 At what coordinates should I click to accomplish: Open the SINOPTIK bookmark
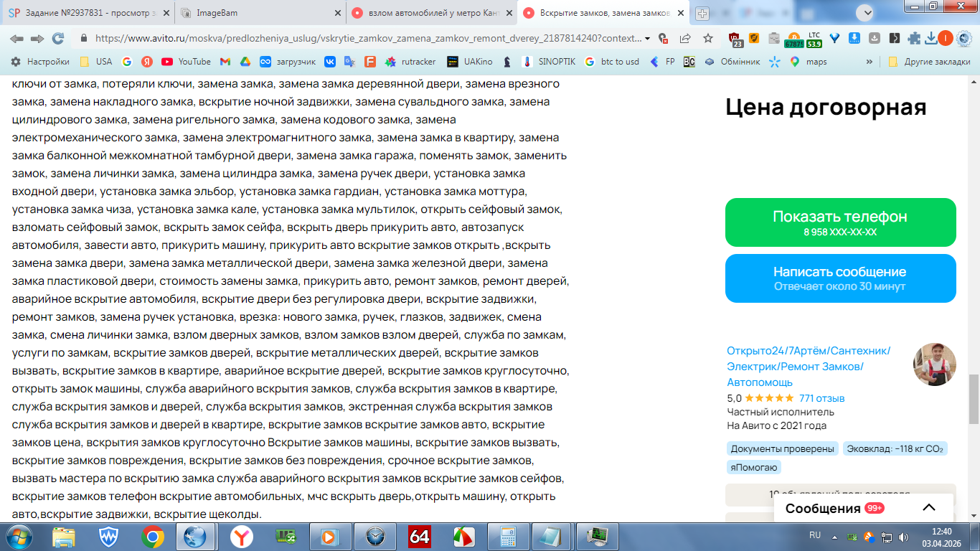(x=549, y=62)
